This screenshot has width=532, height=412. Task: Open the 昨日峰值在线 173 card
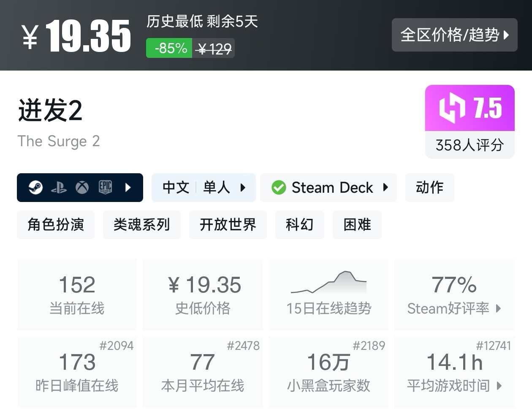click(77, 372)
